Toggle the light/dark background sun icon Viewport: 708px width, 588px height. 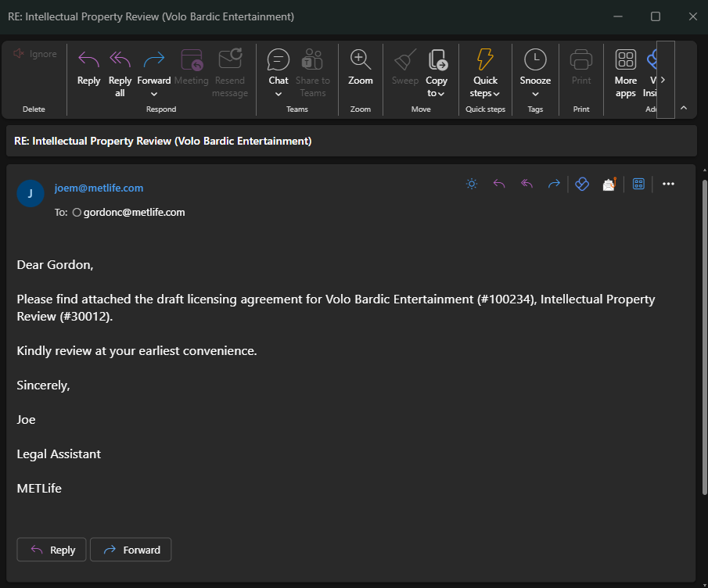(471, 184)
